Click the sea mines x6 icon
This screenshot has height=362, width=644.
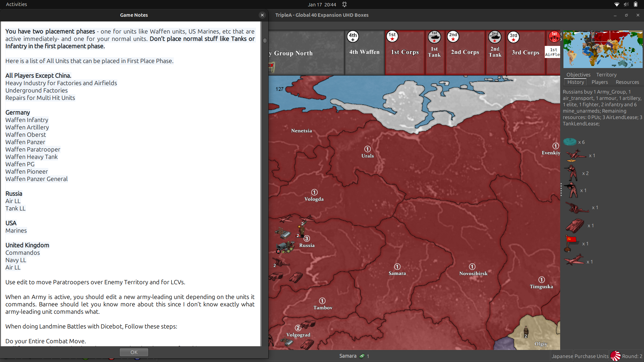571,142
